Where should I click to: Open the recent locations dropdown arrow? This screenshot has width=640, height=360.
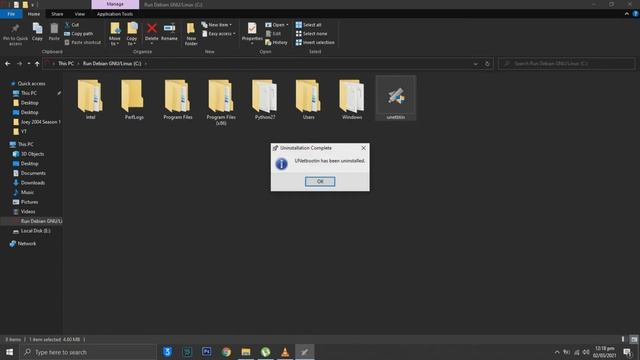(x=29, y=64)
